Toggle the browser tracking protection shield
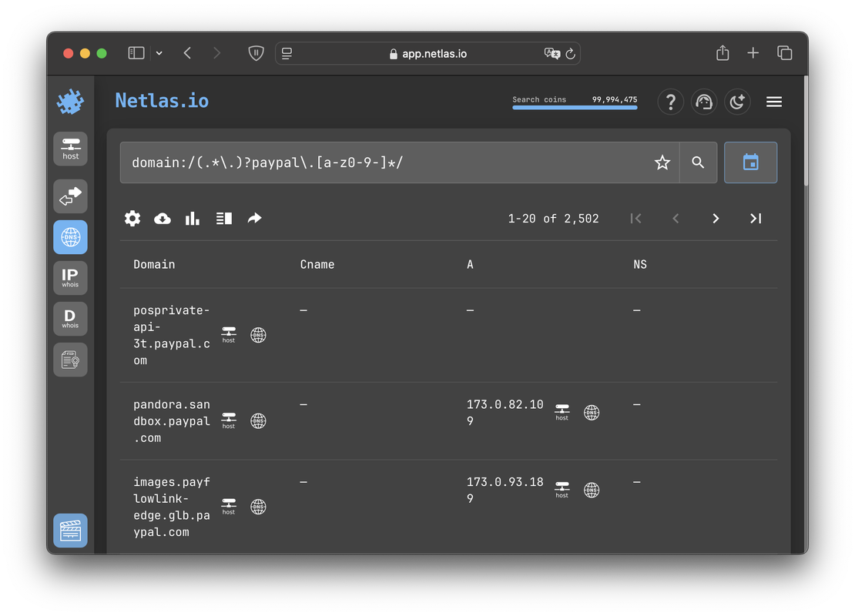The image size is (855, 616). click(255, 52)
